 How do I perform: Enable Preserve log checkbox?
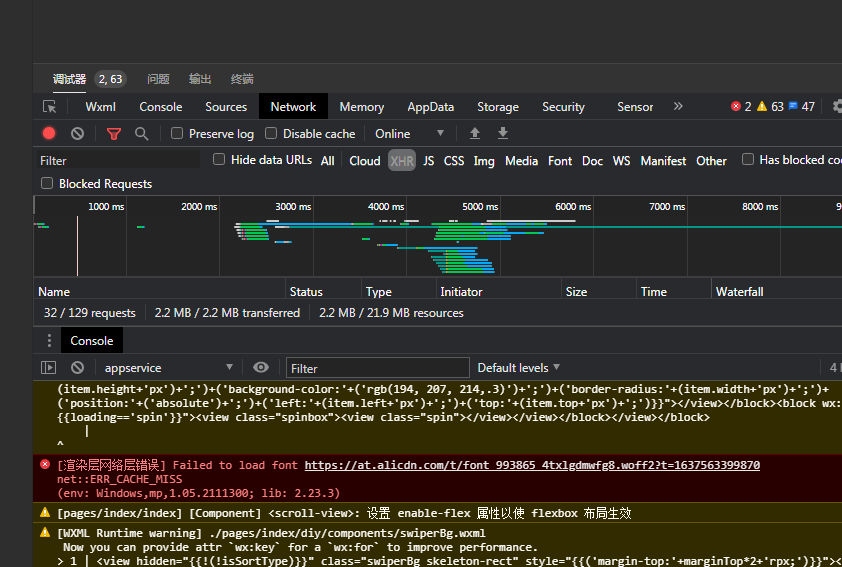click(x=177, y=133)
